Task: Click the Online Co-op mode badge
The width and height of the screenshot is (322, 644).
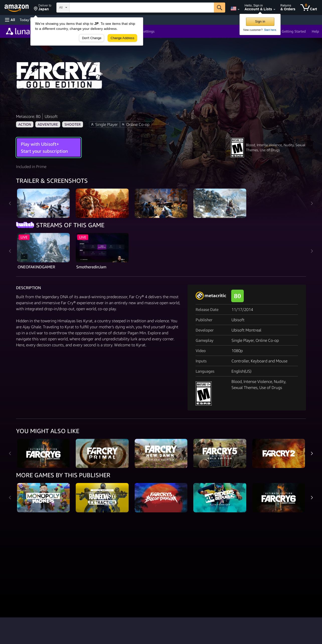Action: 136,124
